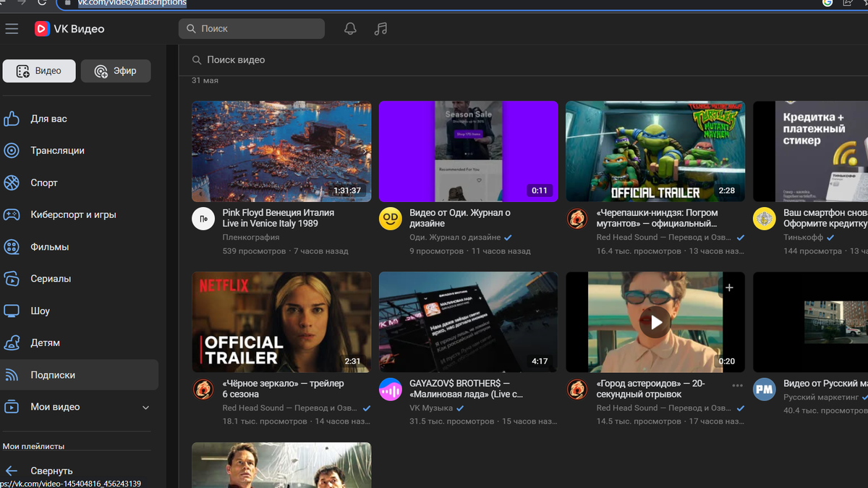Switch to the Видео tab

click(39, 71)
